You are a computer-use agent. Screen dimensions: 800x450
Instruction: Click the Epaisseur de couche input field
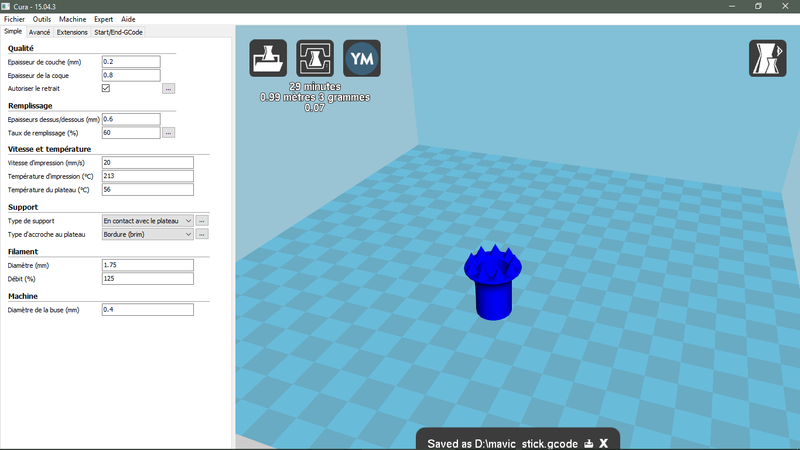tap(130, 61)
